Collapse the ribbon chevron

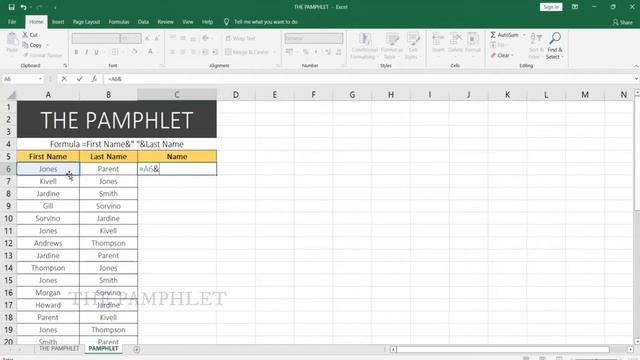tap(636, 66)
